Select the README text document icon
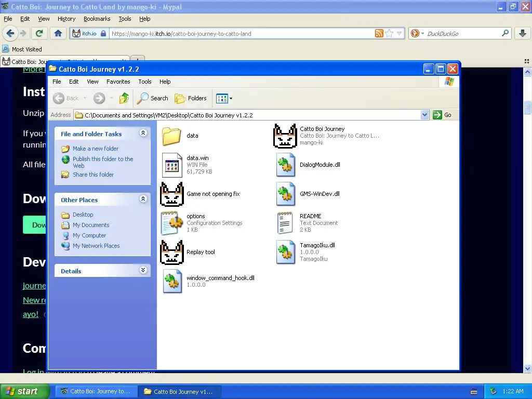The image size is (532, 399). pyautogui.click(x=285, y=223)
